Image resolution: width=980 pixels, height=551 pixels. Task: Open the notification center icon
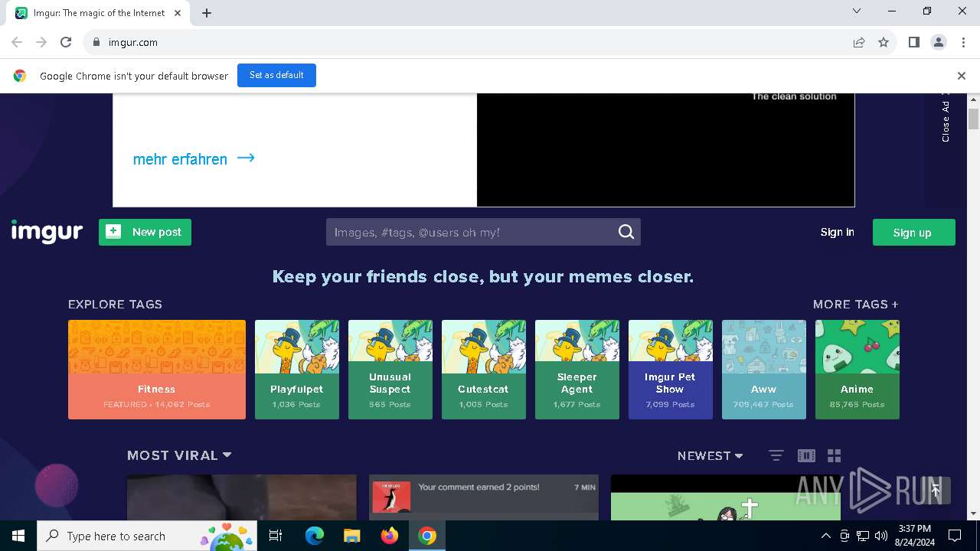pos(955,536)
